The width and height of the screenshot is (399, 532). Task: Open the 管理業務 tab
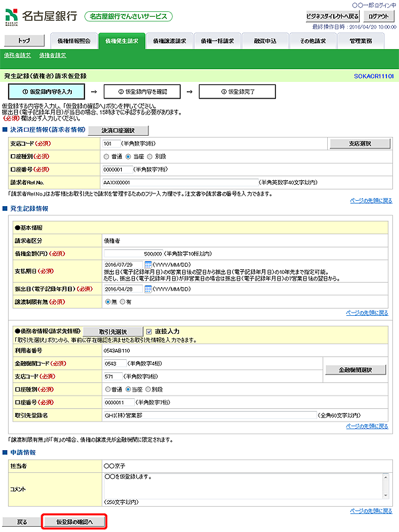(360, 41)
